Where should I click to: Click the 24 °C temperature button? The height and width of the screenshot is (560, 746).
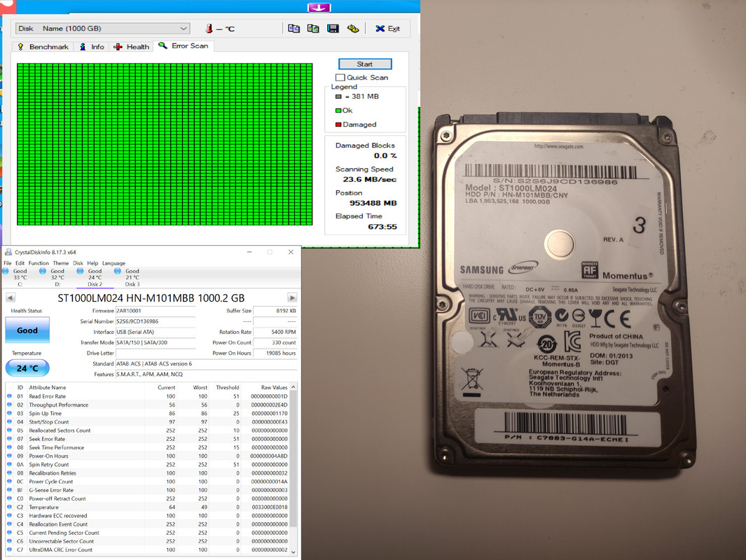[27, 368]
